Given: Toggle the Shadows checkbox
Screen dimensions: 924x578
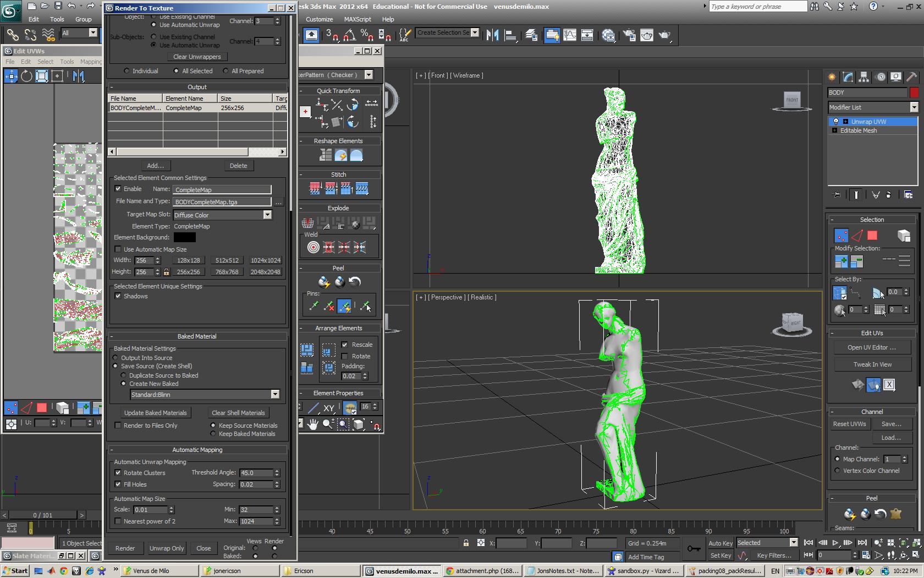Looking at the screenshot, I should pos(118,296).
